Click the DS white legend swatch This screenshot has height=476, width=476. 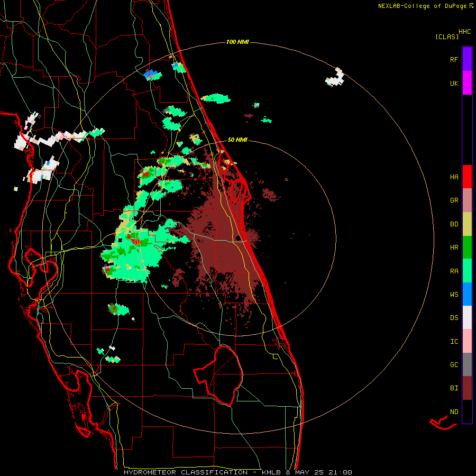[467, 317]
